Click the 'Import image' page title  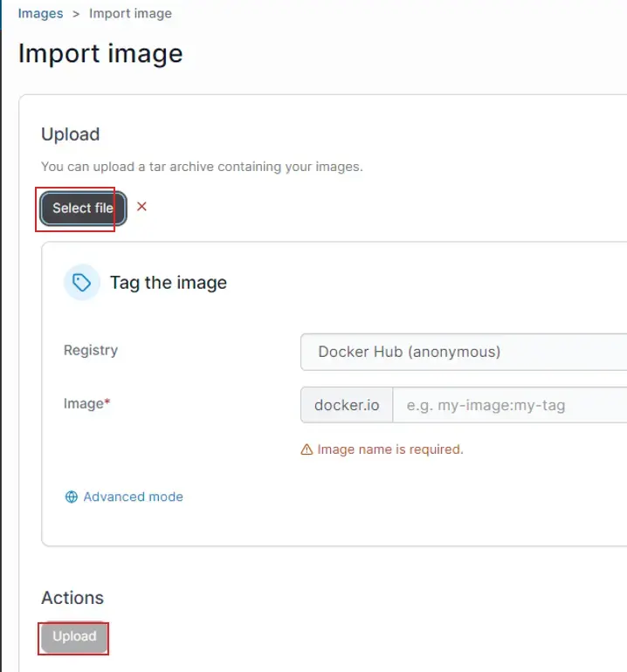point(100,53)
